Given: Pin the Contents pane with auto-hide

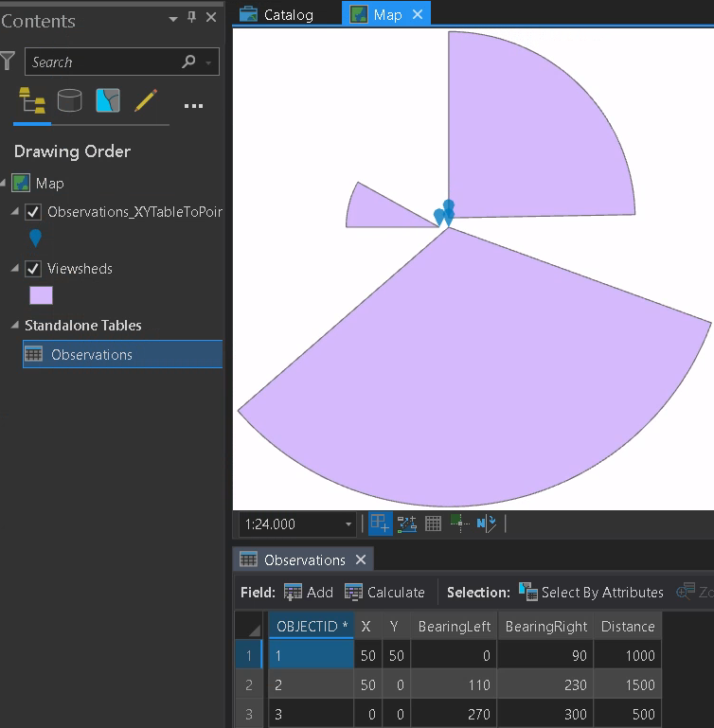Looking at the screenshot, I should 191,18.
